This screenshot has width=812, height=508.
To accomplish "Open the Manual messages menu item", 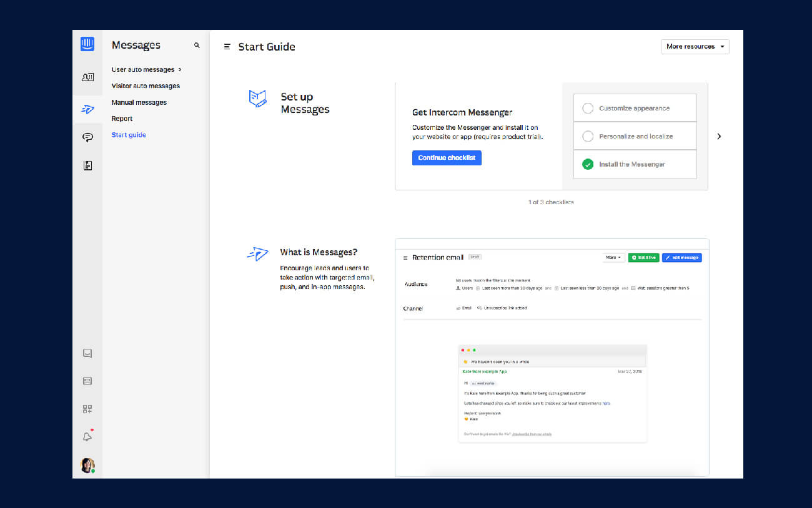I will pos(139,102).
